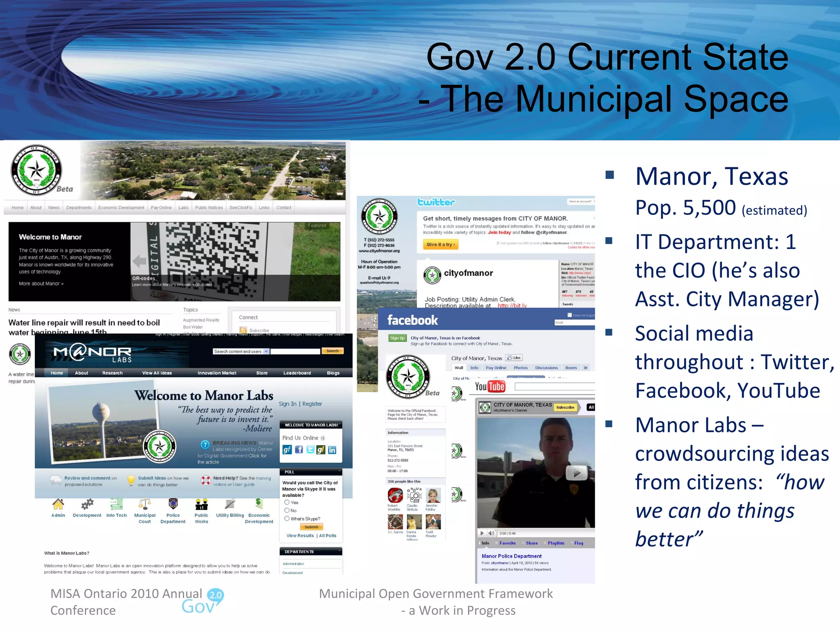Open the Development gears icon
Image resolution: width=840 pixels, height=630 pixels.
click(87, 504)
